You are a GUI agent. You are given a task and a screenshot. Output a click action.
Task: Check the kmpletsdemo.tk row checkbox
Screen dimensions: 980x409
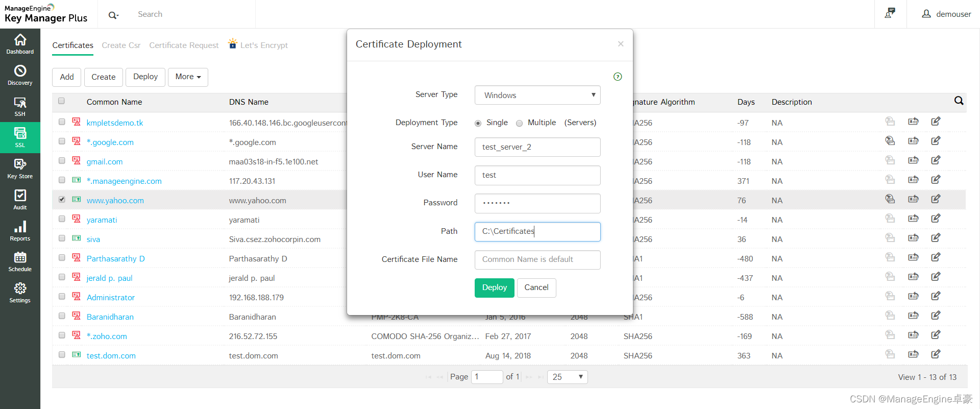[x=62, y=122]
